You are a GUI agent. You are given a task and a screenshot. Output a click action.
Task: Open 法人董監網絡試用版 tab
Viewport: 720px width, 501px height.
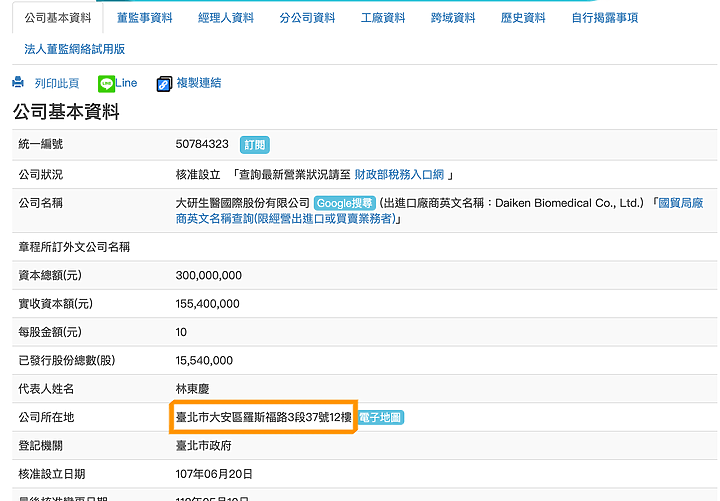[x=74, y=49]
